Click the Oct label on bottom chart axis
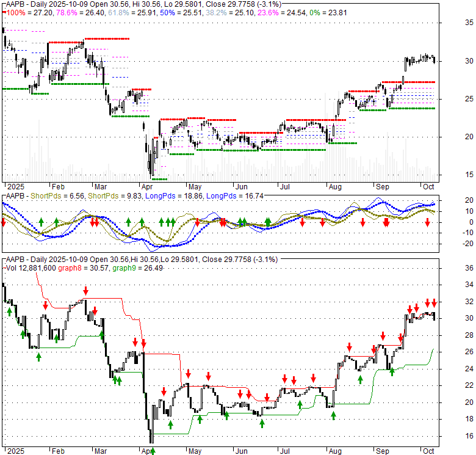Screen dimensions: 476x455 (x=428, y=451)
